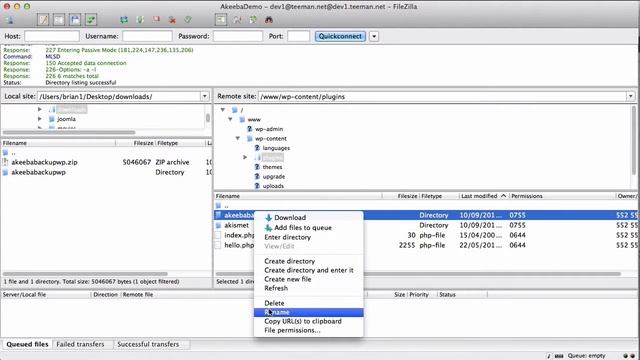Click the local tree horizontal scrollbar
Screen dimensions: 640x360
pyautogui.click(x=69, y=132)
